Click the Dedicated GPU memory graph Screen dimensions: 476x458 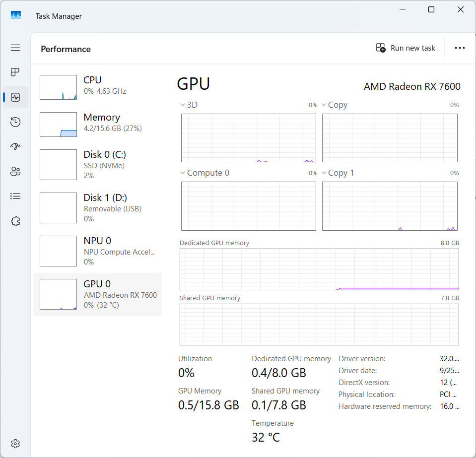pos(319,269)
